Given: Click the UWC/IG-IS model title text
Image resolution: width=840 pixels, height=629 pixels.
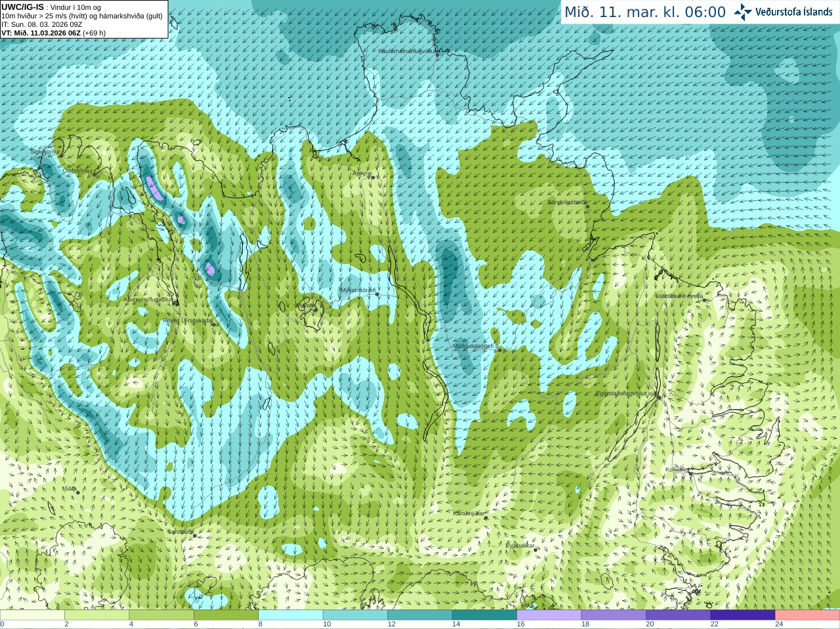Looking at the screenshot, I should click(22, 7).
